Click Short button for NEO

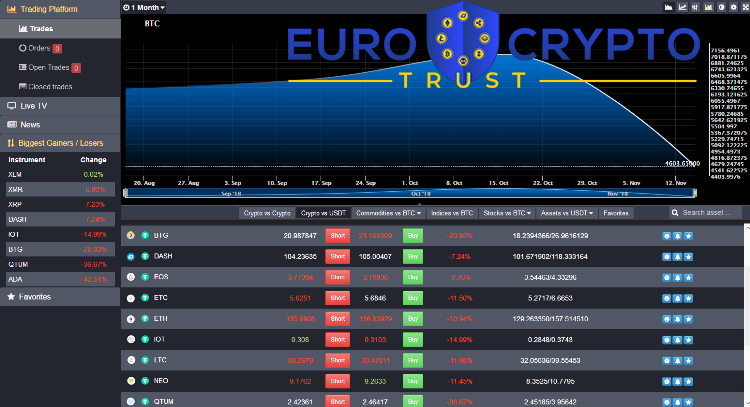coord(338,381)
